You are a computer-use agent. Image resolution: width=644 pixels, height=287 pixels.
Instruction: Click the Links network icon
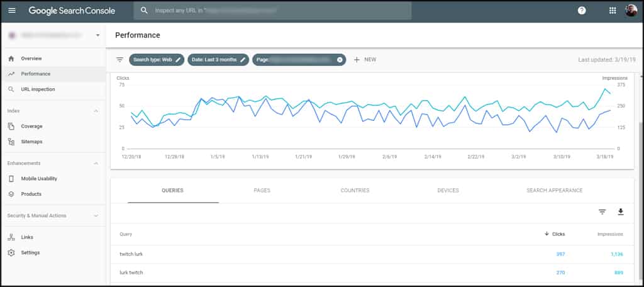(x=11, y=237)
